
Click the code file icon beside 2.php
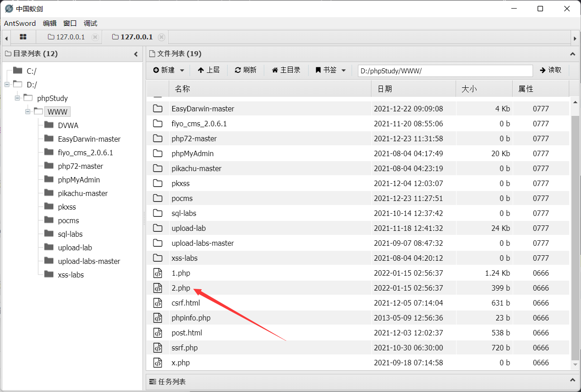coord(157,288)
